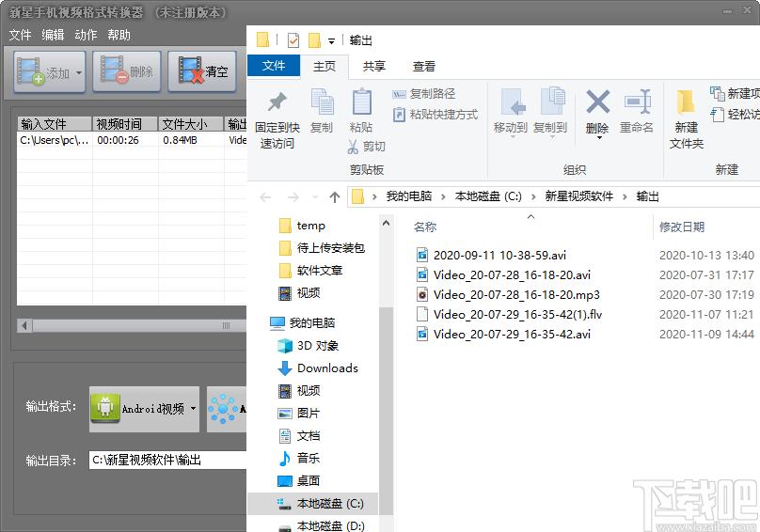Sort files by 修改日期 column header

(682, 227)
